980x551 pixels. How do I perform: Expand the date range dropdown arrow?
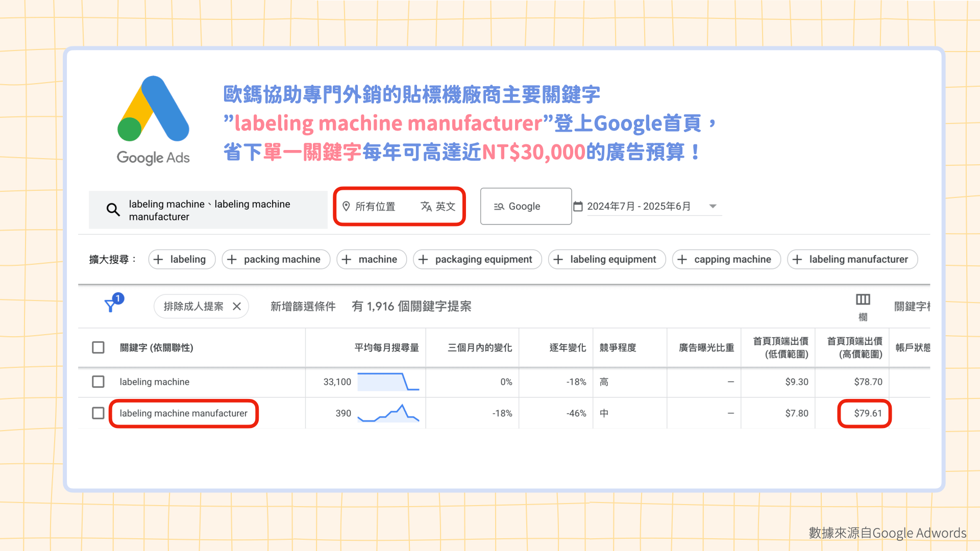tap(713, 206)
